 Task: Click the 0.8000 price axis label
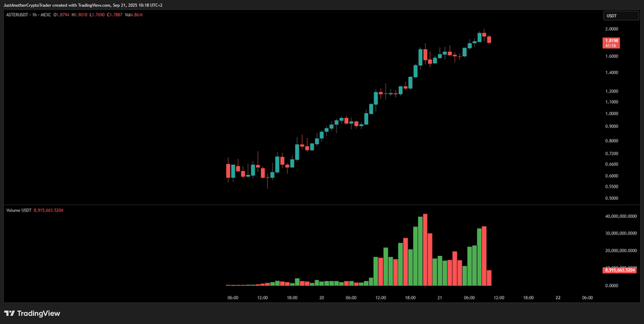(612, 141)
